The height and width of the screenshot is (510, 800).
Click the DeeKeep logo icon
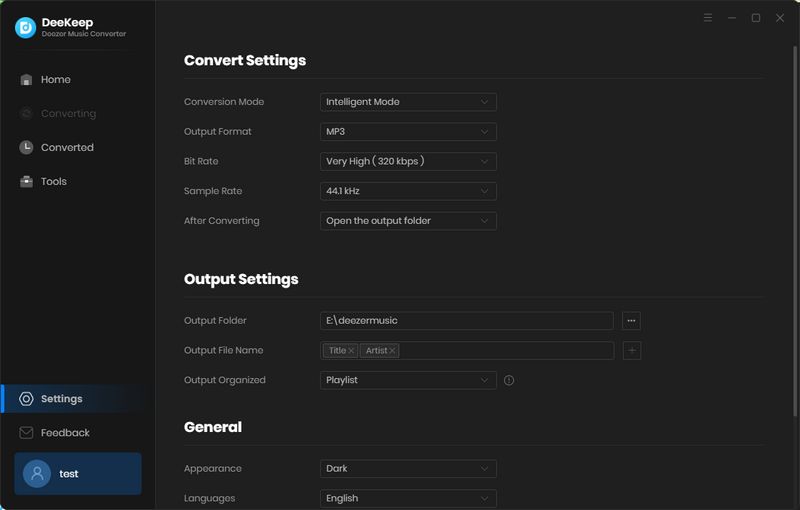(26, 28)
